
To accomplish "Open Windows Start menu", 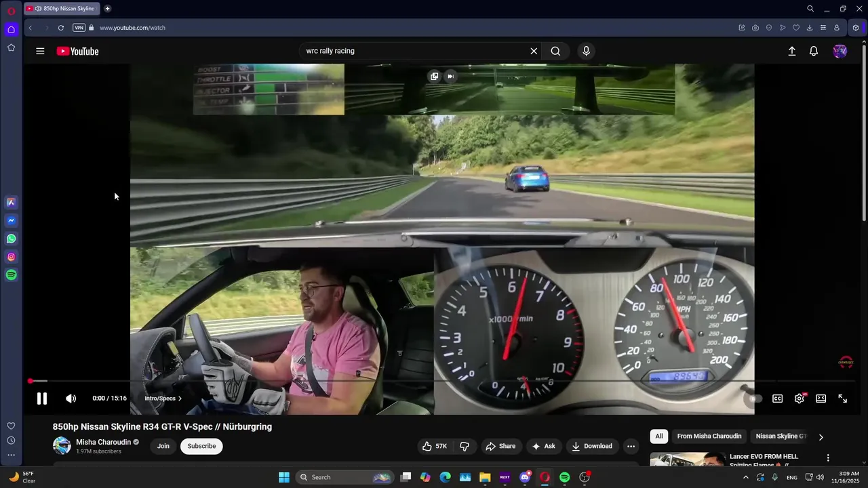I will [x=284, y=477].
